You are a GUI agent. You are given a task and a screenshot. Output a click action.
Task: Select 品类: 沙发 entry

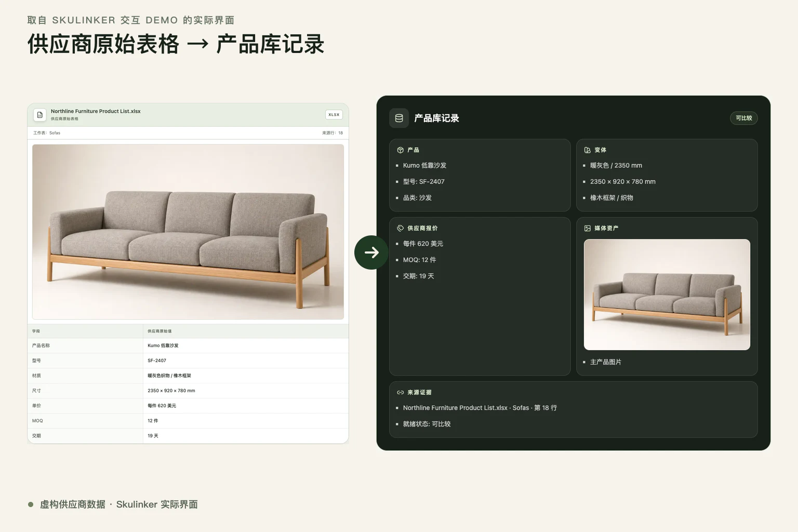point(417,198)
